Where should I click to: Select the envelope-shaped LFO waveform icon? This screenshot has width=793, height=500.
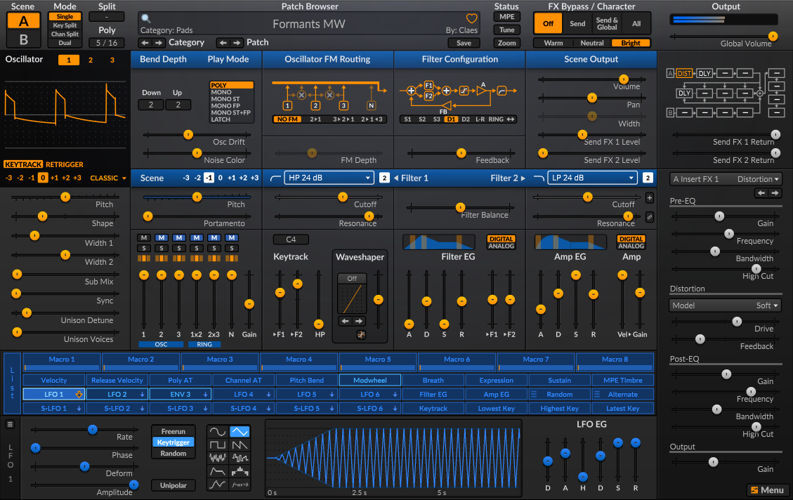217,470
